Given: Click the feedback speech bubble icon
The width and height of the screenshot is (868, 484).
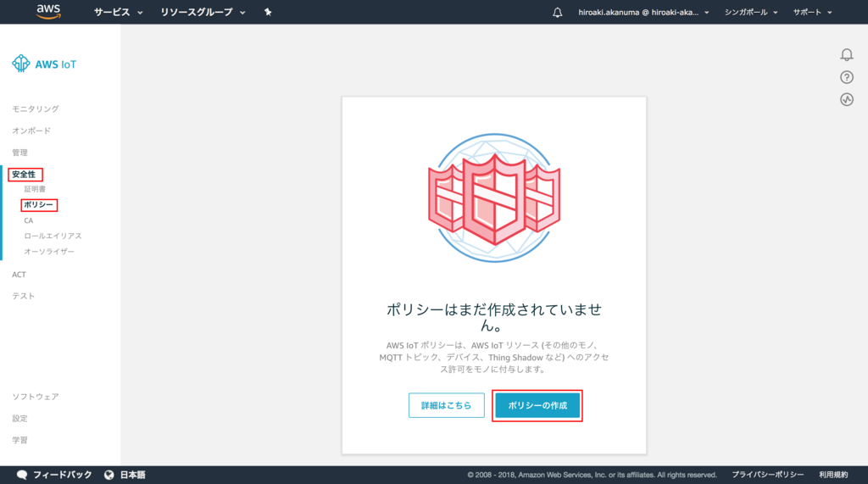Looking at the screenshot, I should coord(22,475).
